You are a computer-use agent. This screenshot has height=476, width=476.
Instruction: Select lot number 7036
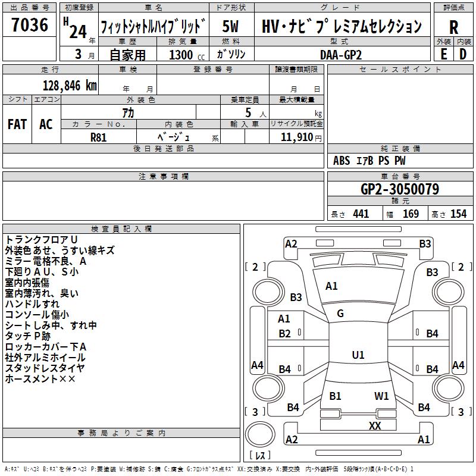point(30,24)
